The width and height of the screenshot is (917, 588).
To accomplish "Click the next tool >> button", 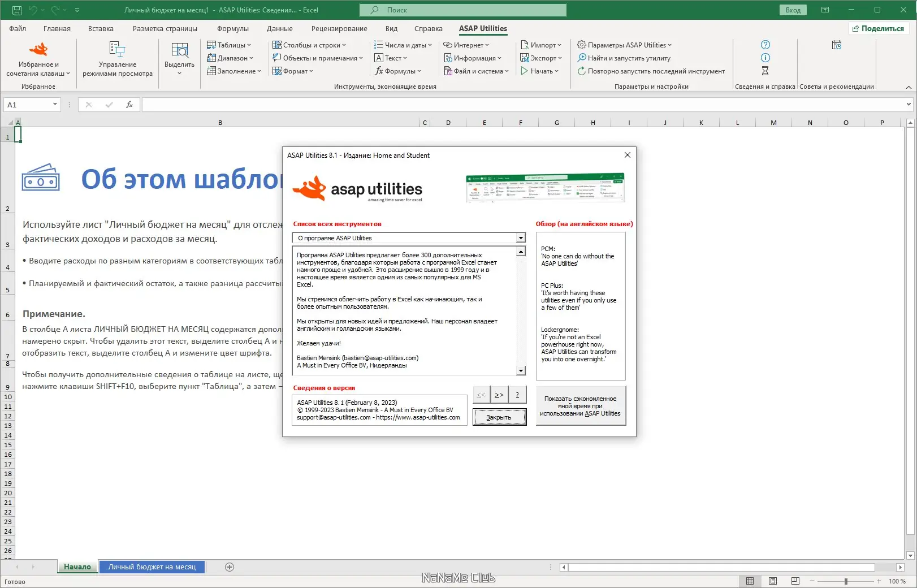I will (499, 395).
